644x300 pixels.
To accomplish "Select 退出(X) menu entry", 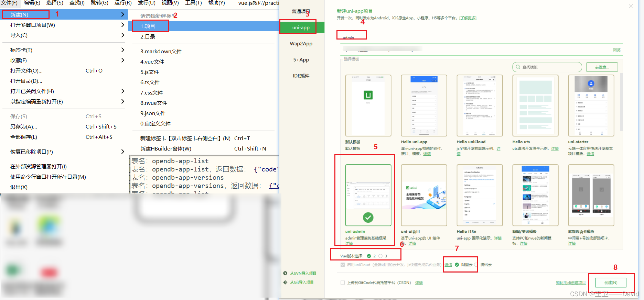I will tap(64, 187).
